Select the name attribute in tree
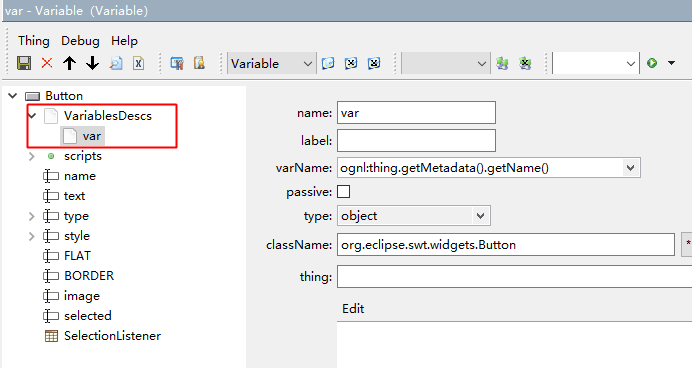 80,176
